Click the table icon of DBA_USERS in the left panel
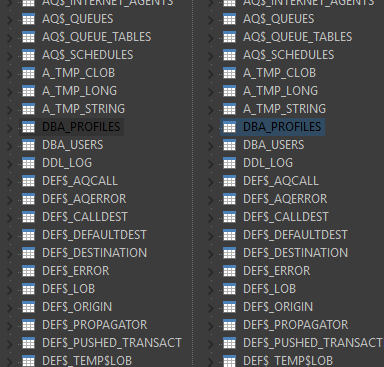Viewport: 384px width, 367px height. pos(28,145)
